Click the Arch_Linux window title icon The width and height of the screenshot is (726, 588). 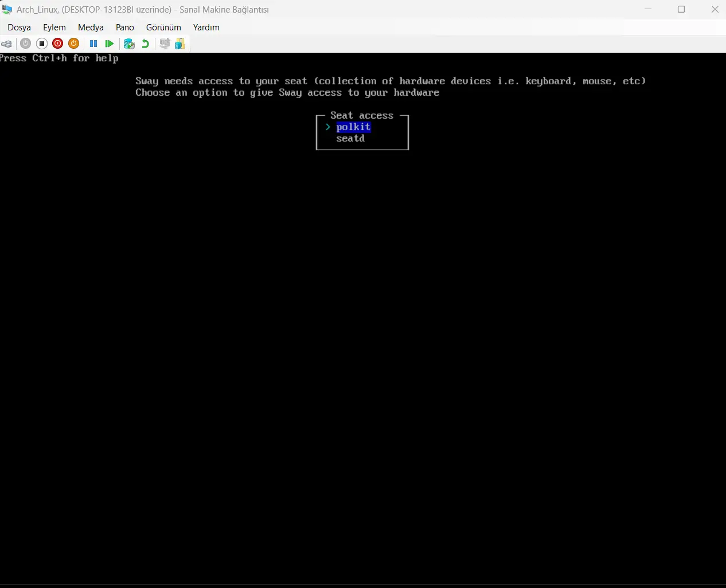[7, 9]
